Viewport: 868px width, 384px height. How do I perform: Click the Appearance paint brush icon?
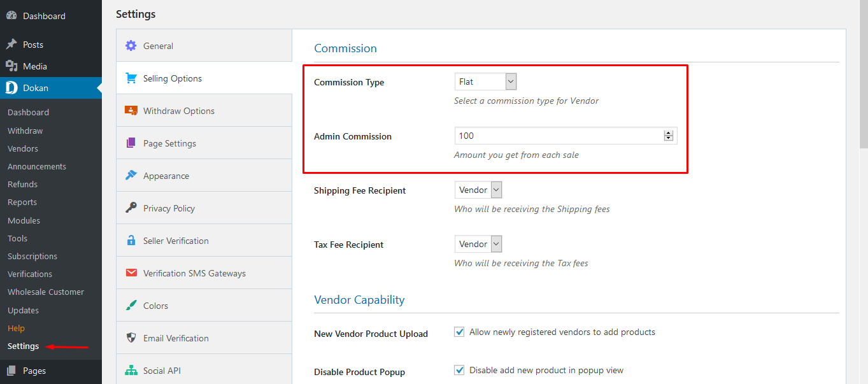pos(131,176)
